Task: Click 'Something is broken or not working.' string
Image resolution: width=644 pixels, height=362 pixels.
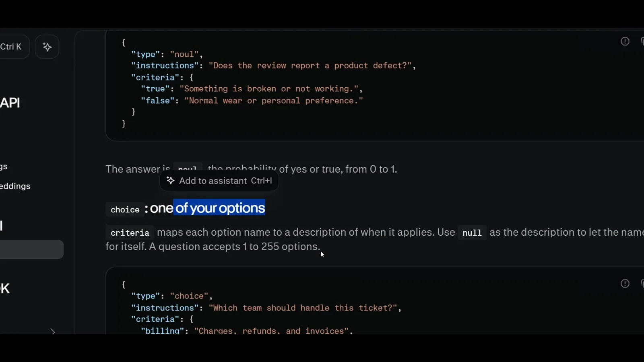Action: coord(268,89)
